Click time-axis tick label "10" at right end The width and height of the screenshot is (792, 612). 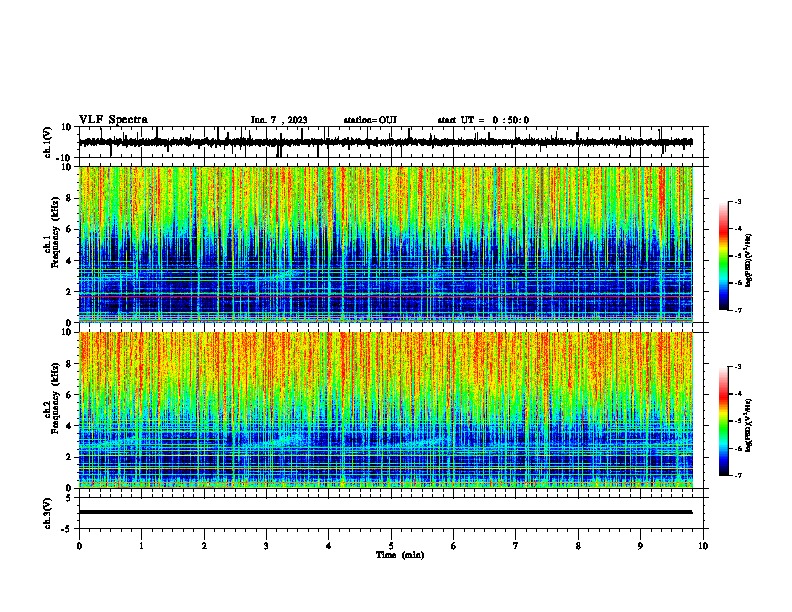[703, 546]
